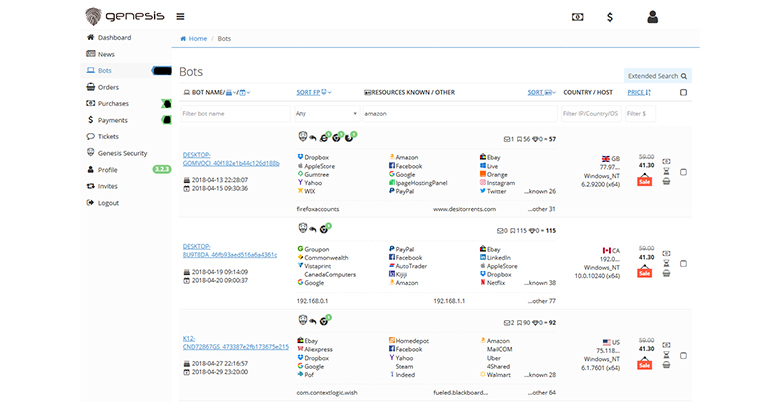Click the magnifier icon in Extended Search
Viewport: 780px width, 406px height.
[684, 76]
